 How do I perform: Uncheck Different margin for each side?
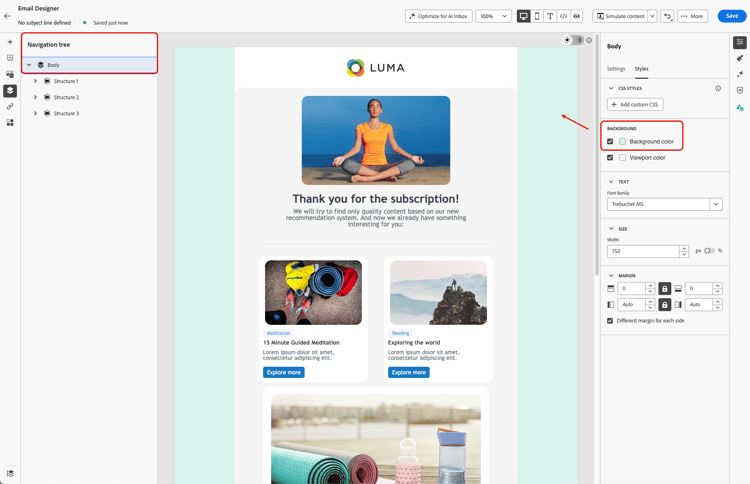click(610, 321)
